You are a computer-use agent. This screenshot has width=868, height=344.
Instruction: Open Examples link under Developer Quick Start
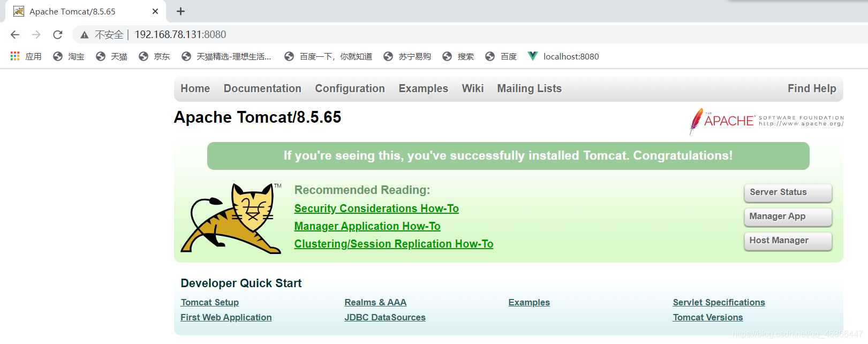click(x=529, y=302)
